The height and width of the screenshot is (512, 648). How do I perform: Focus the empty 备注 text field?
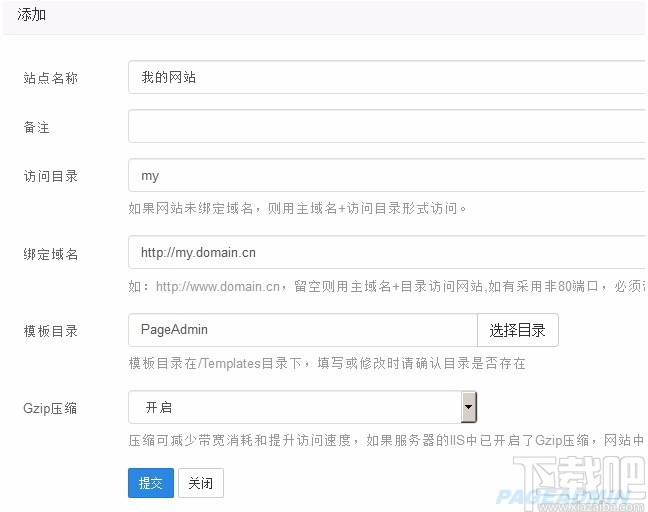pyautogui.click(x=388, y=126)
